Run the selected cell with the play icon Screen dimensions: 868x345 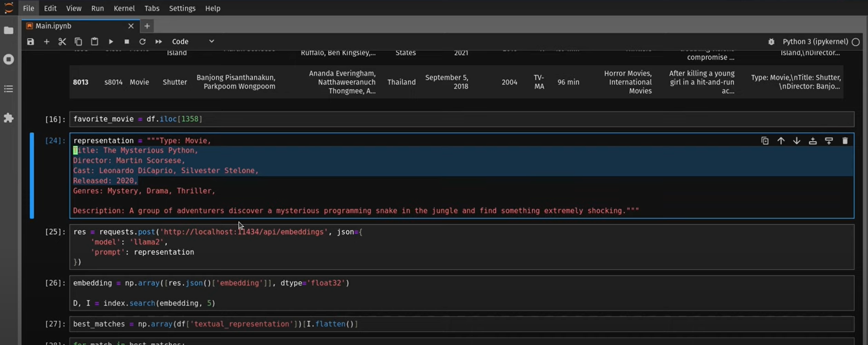point(111,41)
